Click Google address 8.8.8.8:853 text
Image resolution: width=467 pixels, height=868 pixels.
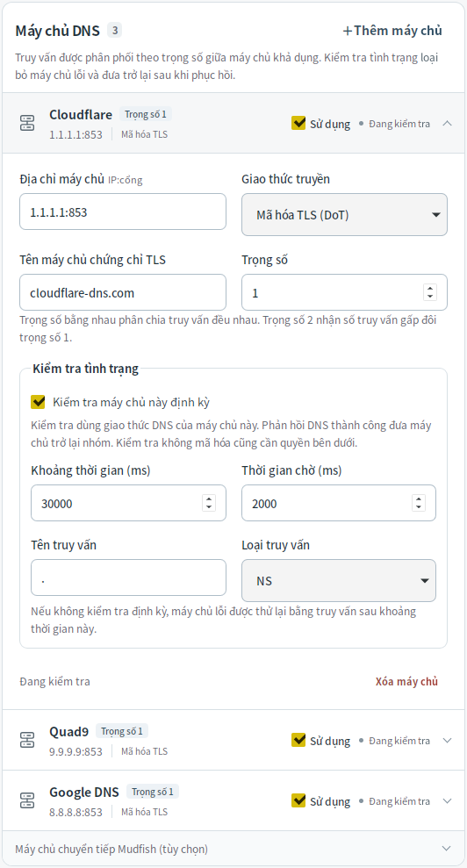click(x=75, y=812)
